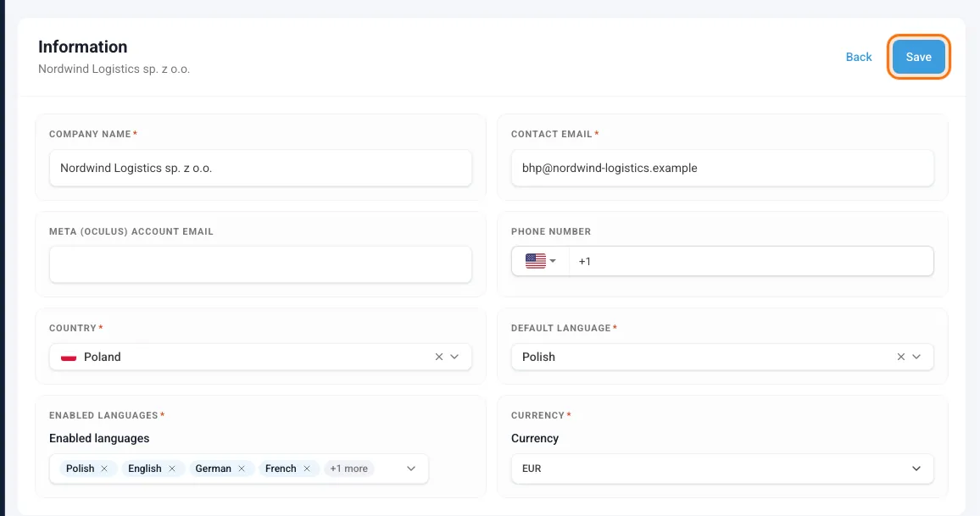Remove the Polish language tag

click(104, 469)
